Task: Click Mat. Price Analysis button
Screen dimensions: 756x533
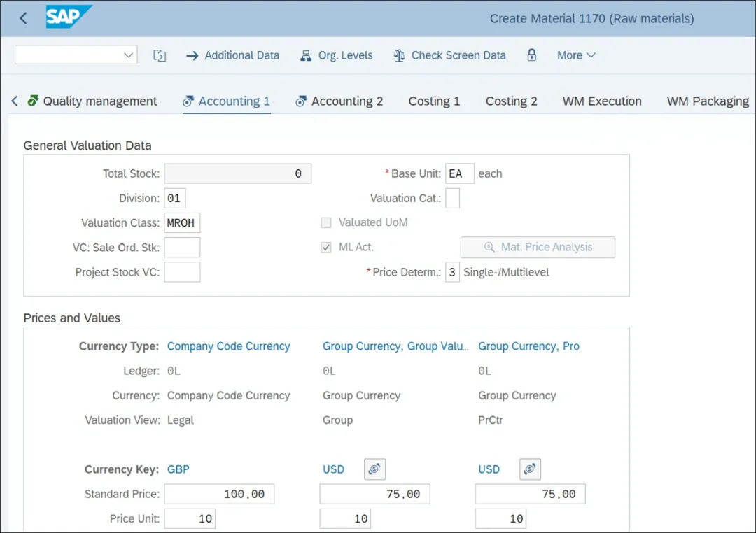Action: click(x=538, y=247)
